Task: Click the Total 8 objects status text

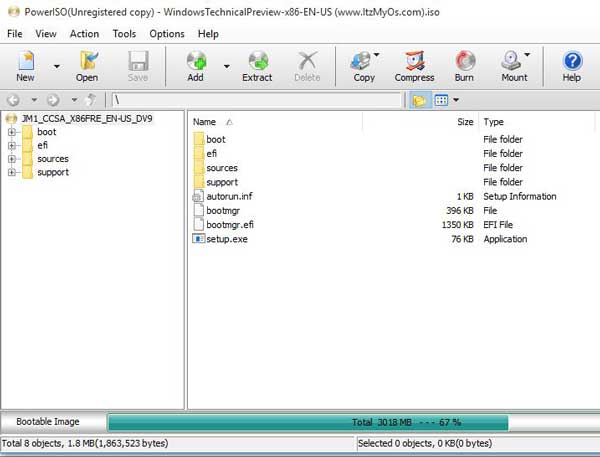Action: [85, 443]
